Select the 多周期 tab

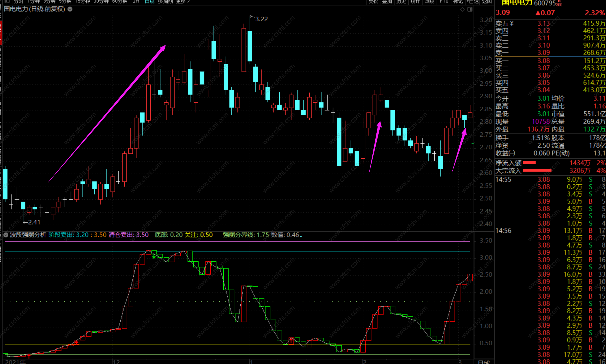click(165, 2)
